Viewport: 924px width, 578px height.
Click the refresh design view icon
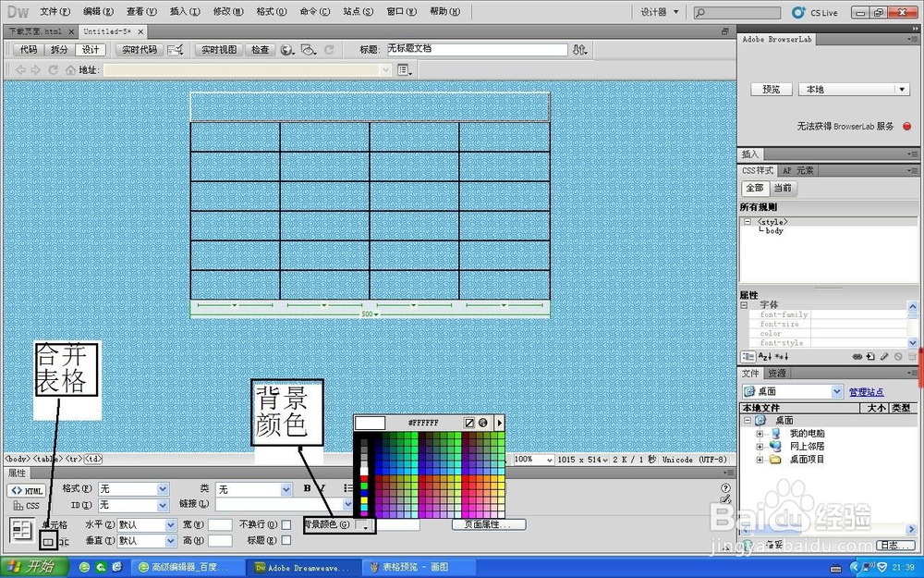(x=330, y=50)
